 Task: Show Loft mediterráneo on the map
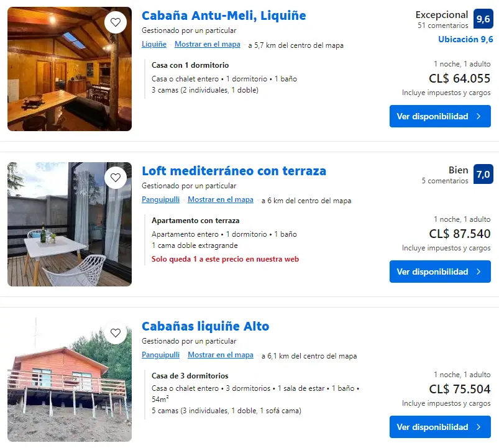click(x=220, y=200)
